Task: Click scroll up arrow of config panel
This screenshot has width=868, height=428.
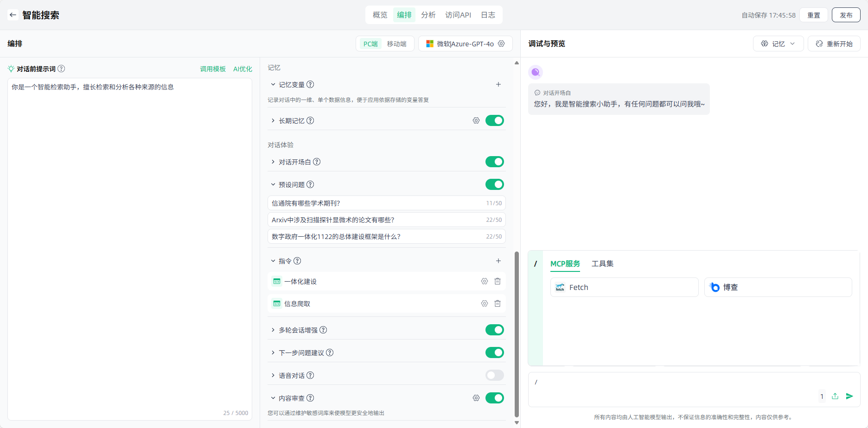Action: (x=517, y=63)
